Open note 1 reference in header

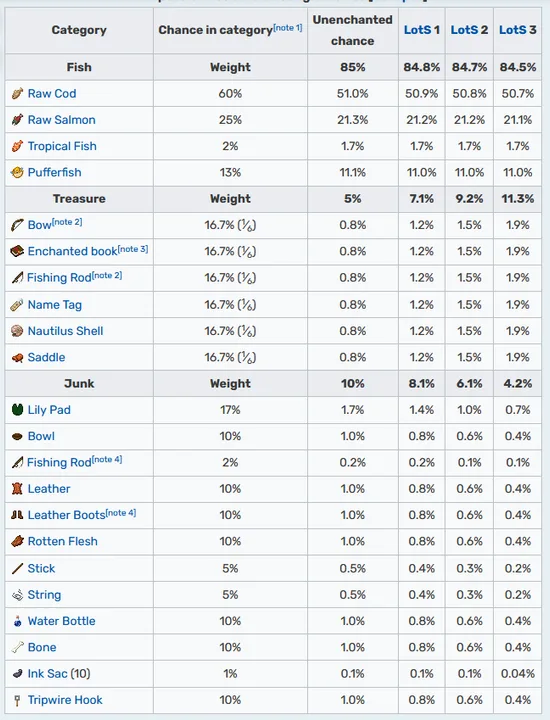[x=288, y=28]
